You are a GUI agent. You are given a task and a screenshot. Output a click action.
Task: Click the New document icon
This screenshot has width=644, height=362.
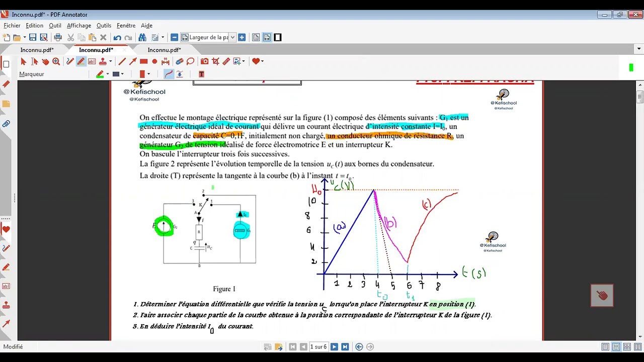click(x=6, y=37)
